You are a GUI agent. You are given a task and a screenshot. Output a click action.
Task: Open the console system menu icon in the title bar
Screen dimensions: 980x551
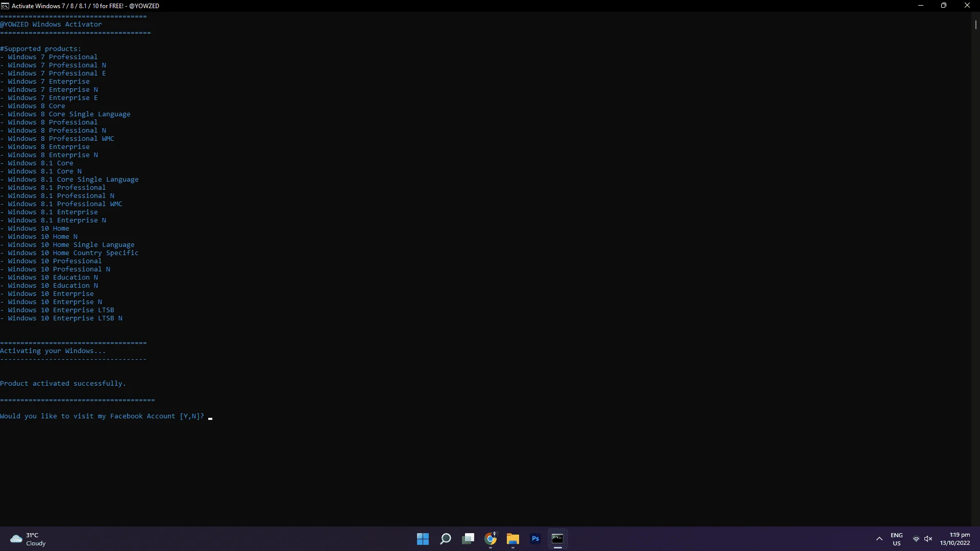[x=5, y=6]
